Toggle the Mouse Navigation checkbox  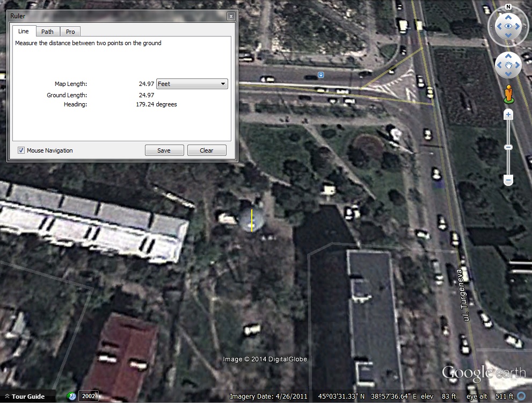(x=21, y=150)
